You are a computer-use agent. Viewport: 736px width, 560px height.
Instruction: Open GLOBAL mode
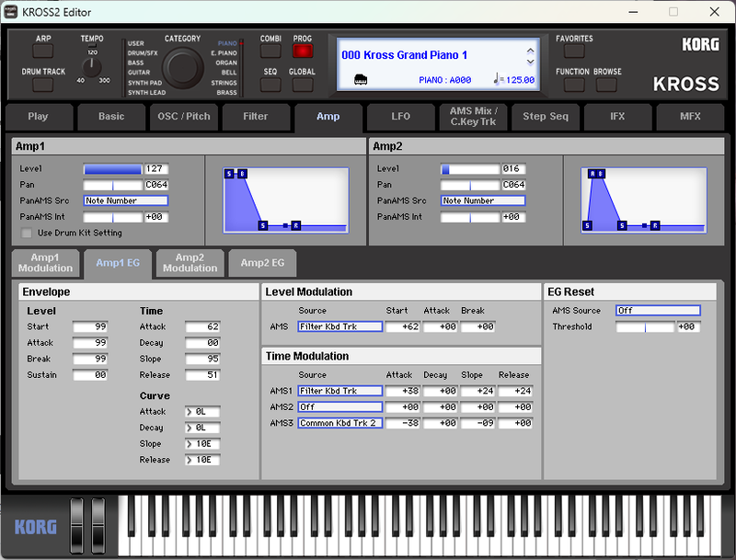[x=303, y=85]
